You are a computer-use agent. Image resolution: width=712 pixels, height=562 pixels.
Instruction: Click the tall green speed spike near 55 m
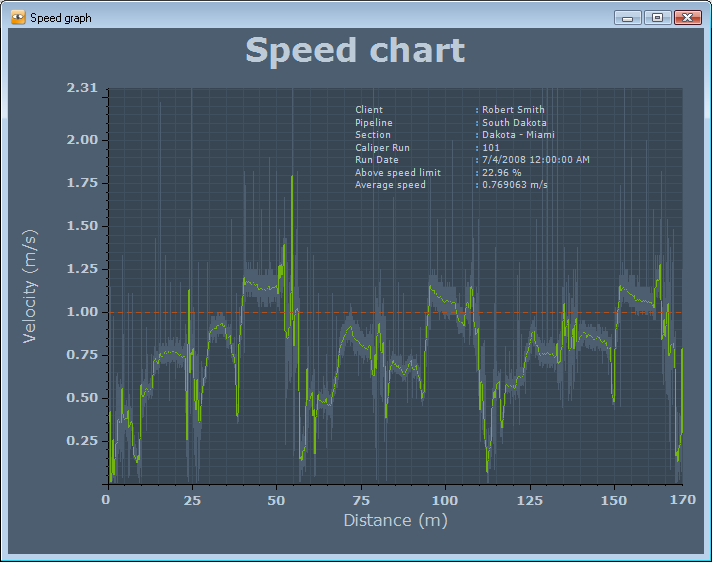[292, 245]
